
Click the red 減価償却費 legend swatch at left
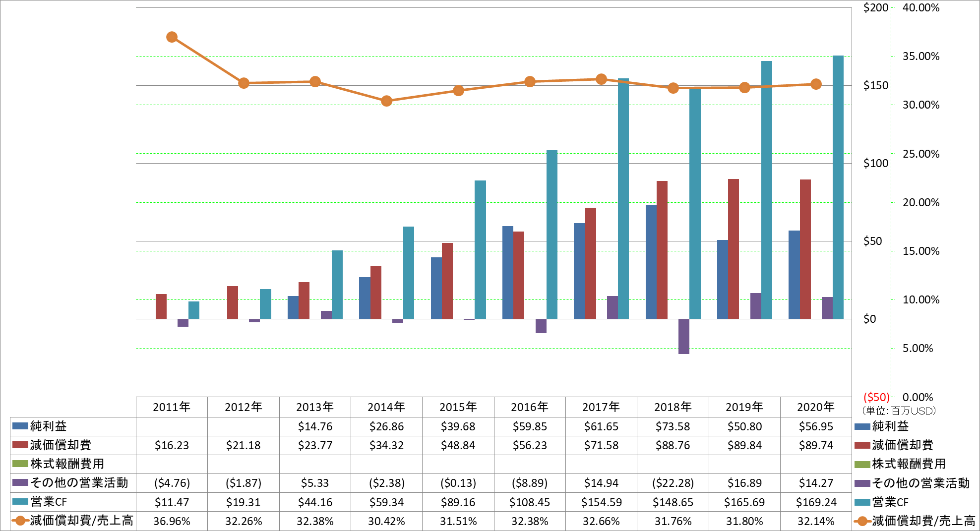point(20,445)
